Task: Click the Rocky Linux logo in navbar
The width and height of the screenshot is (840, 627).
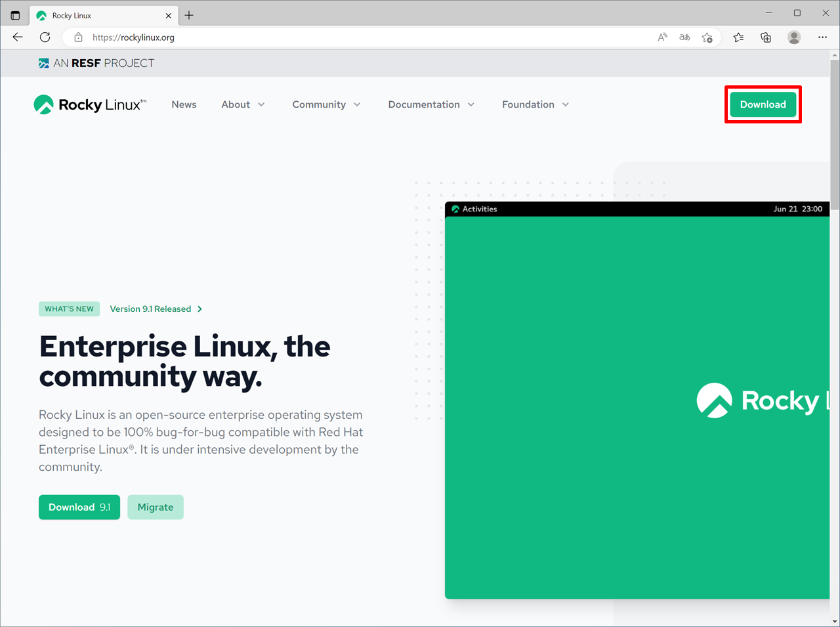Action: coord(90,105)
